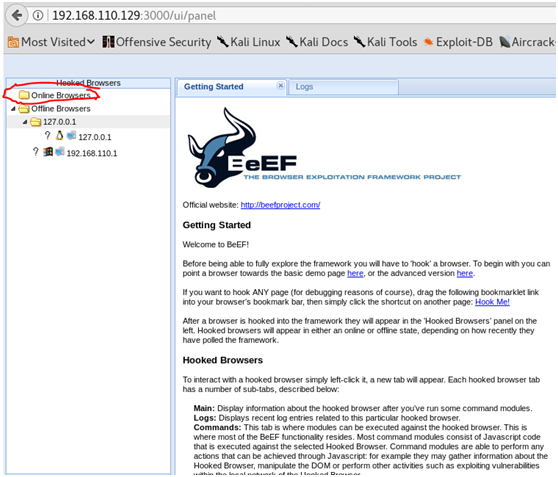Open Exploit-DB bookmark

458,42
